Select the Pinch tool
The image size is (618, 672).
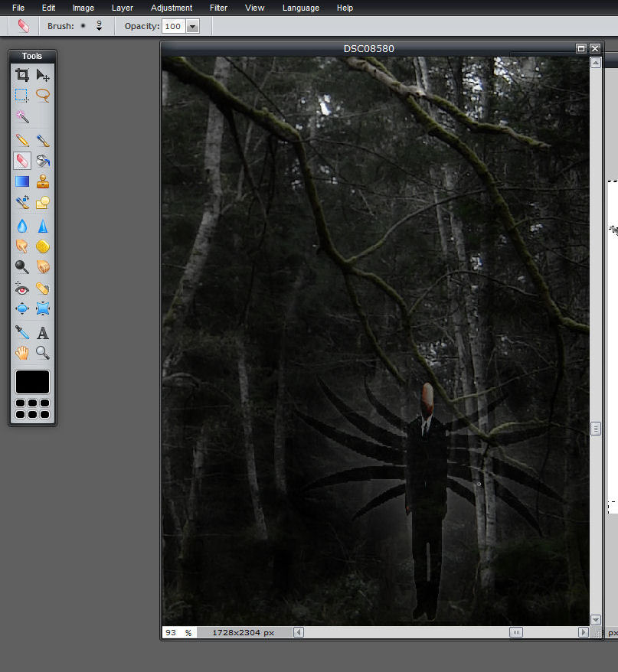42,308
